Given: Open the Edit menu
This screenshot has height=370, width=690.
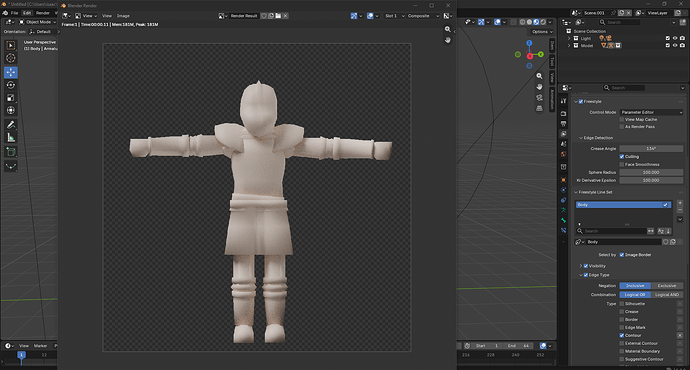Looking at the screenshot, I should coord(27,13).
